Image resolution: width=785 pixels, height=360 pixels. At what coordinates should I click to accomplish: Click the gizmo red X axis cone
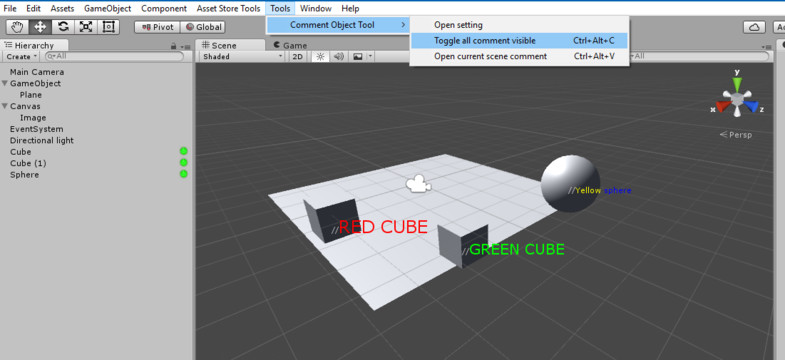click(x=722, y=106)
